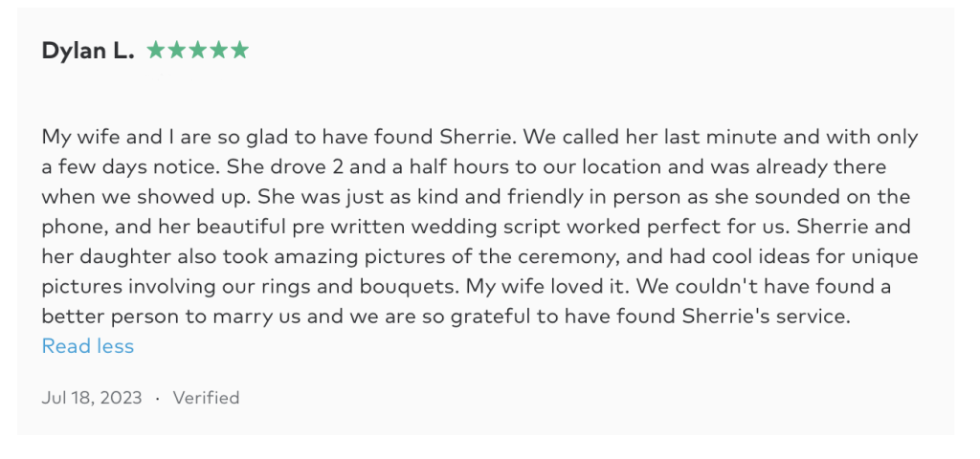The image size is (980, 459).
Task: Select the fifth and last rating star
Action: tap(239, 51)
